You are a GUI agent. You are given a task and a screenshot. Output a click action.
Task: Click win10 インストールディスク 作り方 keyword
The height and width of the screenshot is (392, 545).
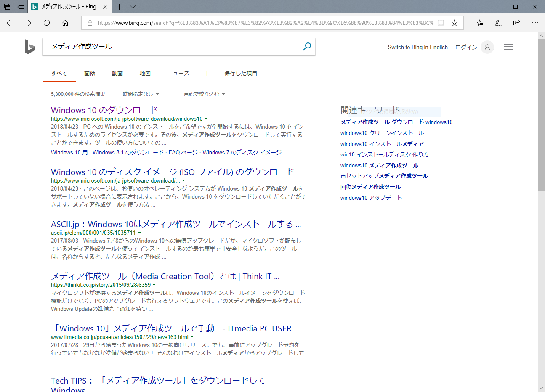coord(385,154)
